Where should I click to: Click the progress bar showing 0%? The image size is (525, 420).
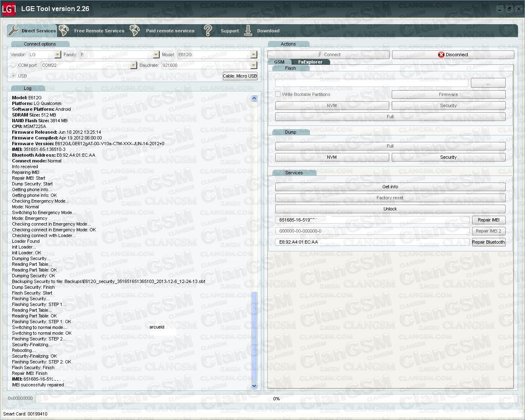276,399
